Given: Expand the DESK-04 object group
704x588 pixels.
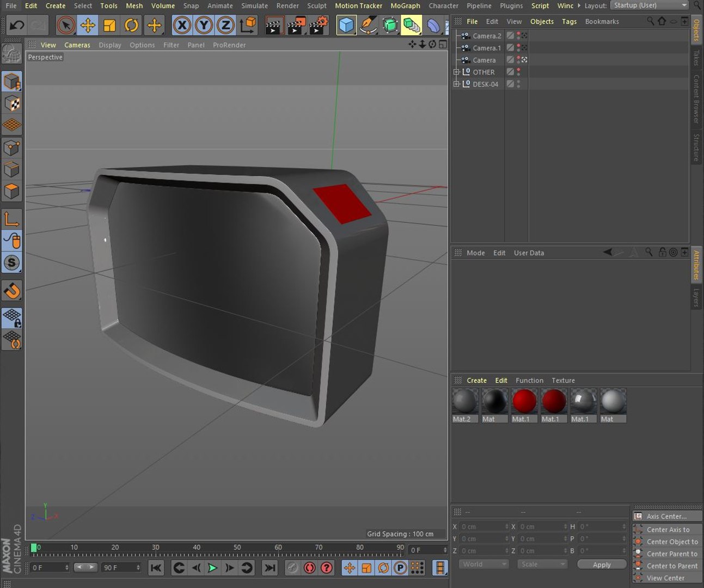Looking at the screenshot, I should (x=456, y=84).
